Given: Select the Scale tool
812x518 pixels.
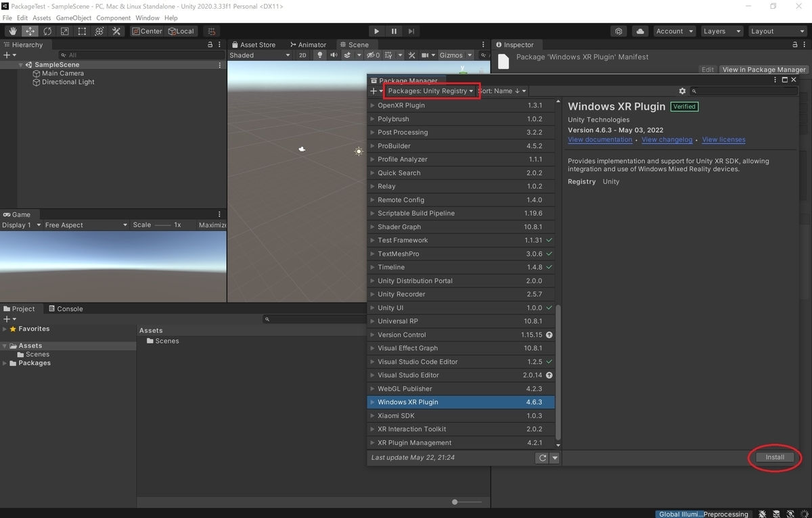Looking at the screenshot, I should point(64,31).
